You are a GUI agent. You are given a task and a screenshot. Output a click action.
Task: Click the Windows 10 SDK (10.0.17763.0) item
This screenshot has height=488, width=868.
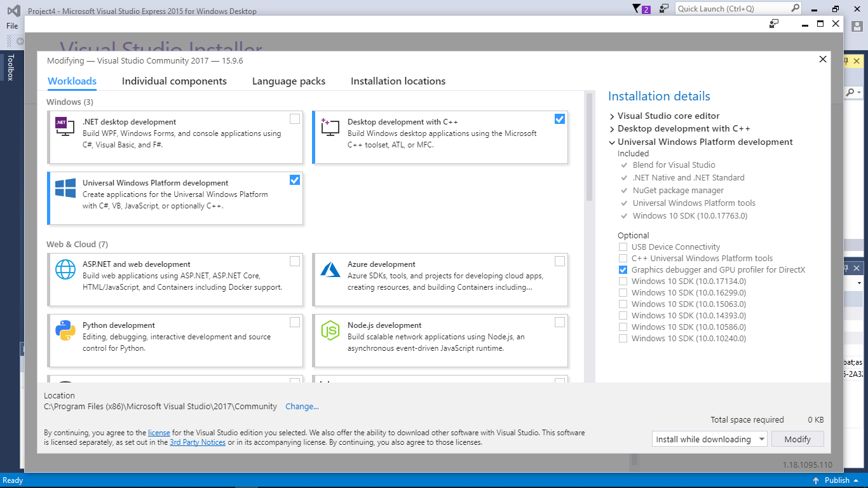pyautogui.click(x=690, y=216)
